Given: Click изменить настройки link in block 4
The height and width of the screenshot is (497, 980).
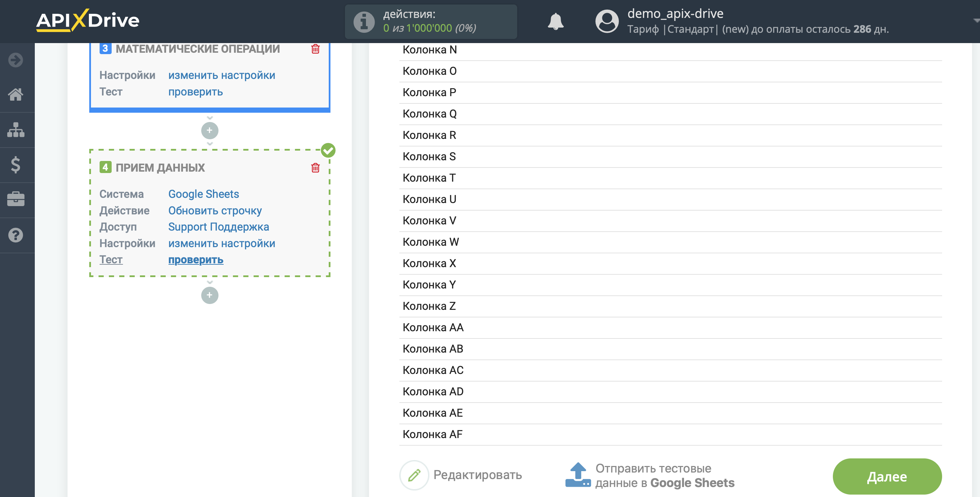Looking at the screenshot, I should tap(221, 242).
